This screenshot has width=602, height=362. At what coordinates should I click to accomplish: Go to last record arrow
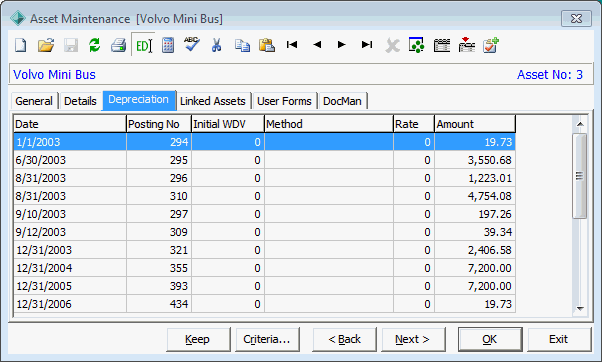(367, 45)
